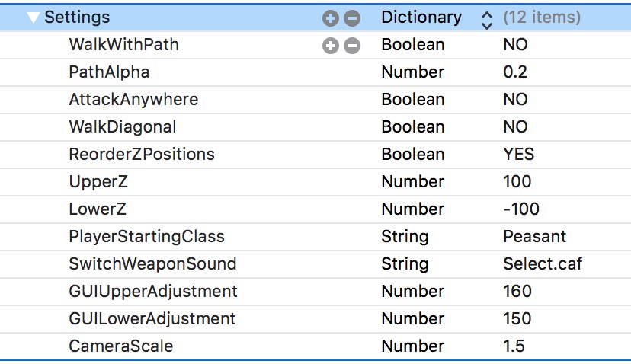Select the WalkDiagonal key row
Viewport: 631px width, 364px height.
coord(122,127)
